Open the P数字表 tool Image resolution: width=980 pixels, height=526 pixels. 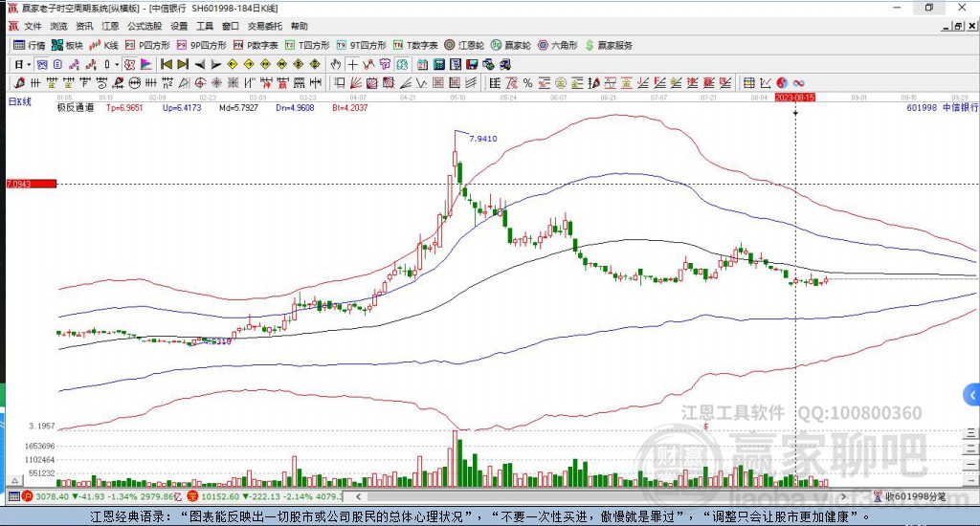coord(256,45)
